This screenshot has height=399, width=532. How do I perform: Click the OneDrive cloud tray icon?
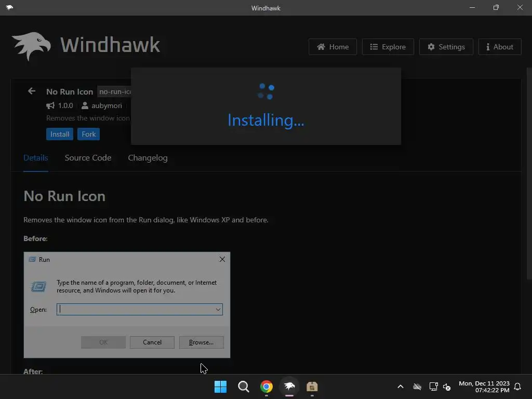click(417, 387)
